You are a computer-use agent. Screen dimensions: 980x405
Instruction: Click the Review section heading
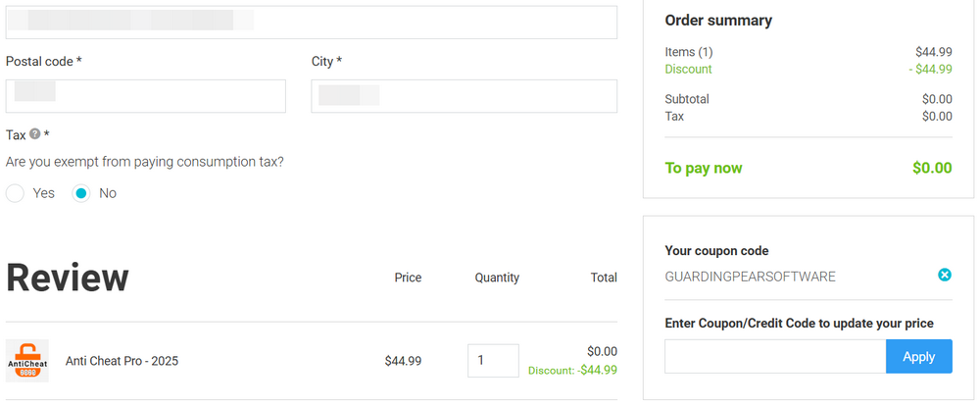(68, 278)
